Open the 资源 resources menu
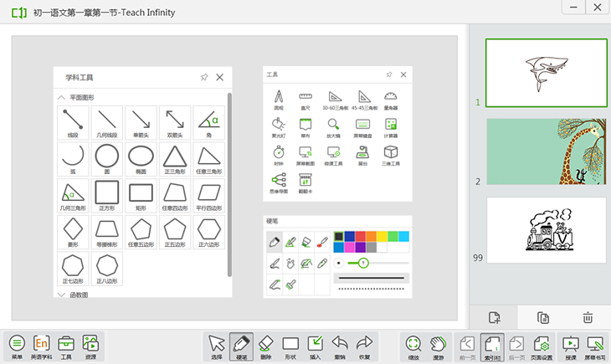Image resolution: width=611 pixels, height=364 pixels. click(90, 346)
